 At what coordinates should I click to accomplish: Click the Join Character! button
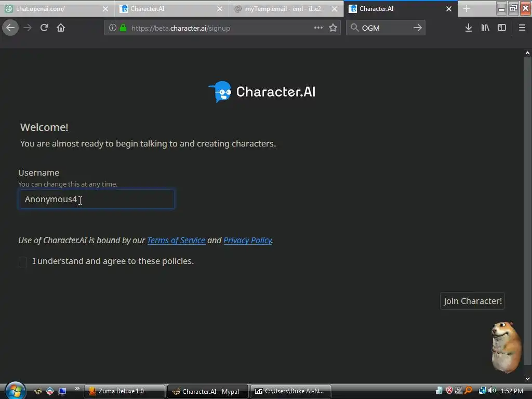(x=472, y=301)
